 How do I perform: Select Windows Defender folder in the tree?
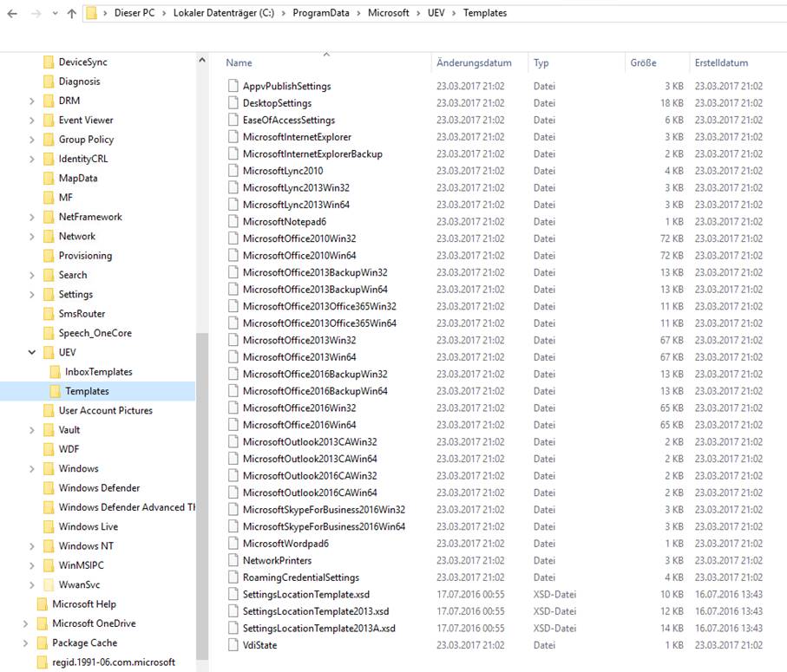click(99, 488)
